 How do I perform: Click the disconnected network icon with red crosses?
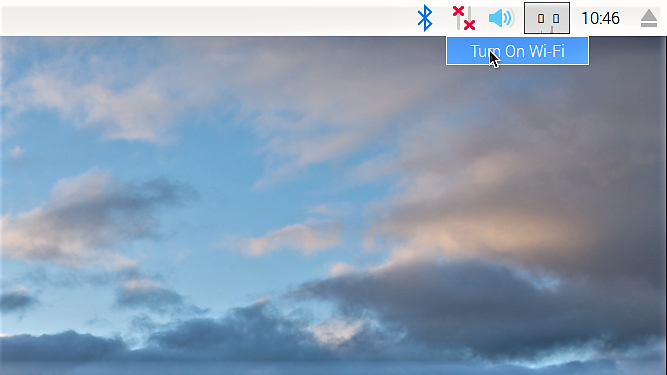pos(464,18)
